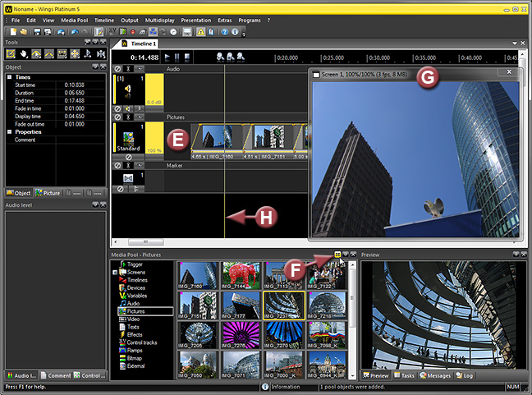Viewport: 532px width, 395px height.
Task: Click the red record button in the toolbar
Action: 133,32
